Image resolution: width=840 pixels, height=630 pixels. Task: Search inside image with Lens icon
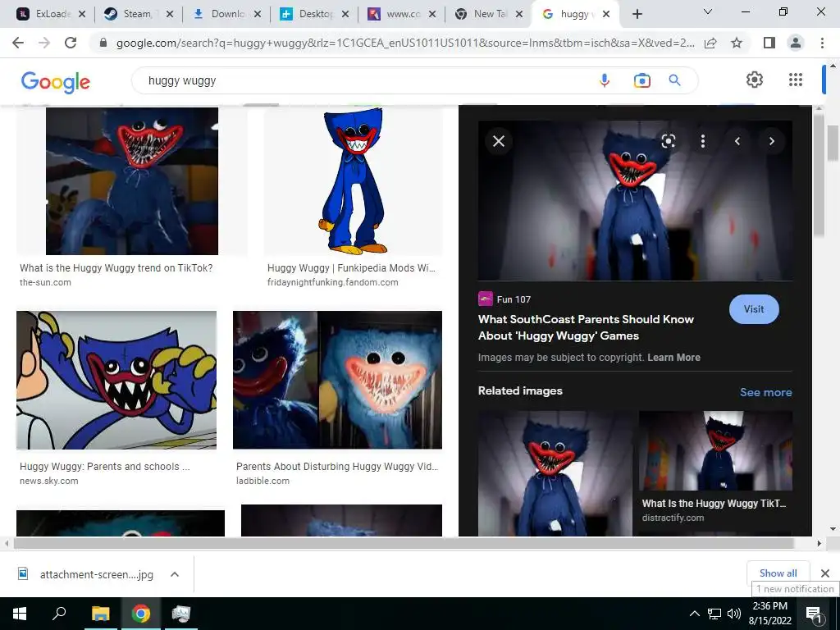pos(668,141)
